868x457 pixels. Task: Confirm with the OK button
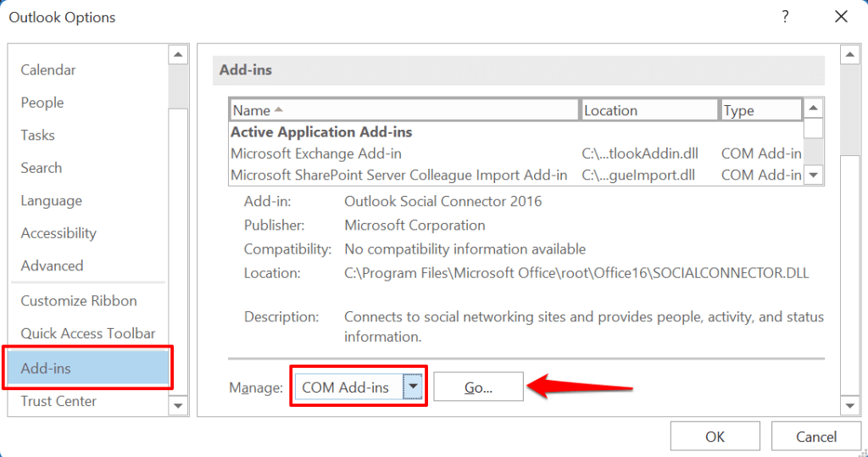pos(715,437)
